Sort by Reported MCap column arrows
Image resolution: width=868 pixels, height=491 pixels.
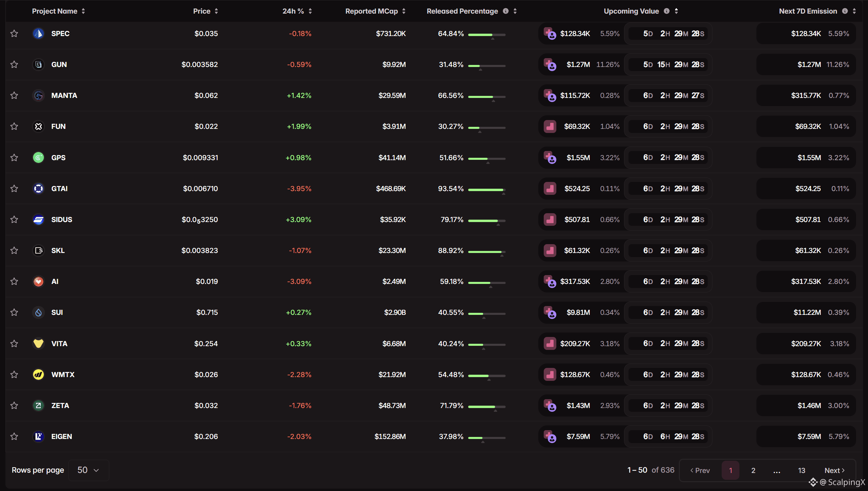click(404, 11)
